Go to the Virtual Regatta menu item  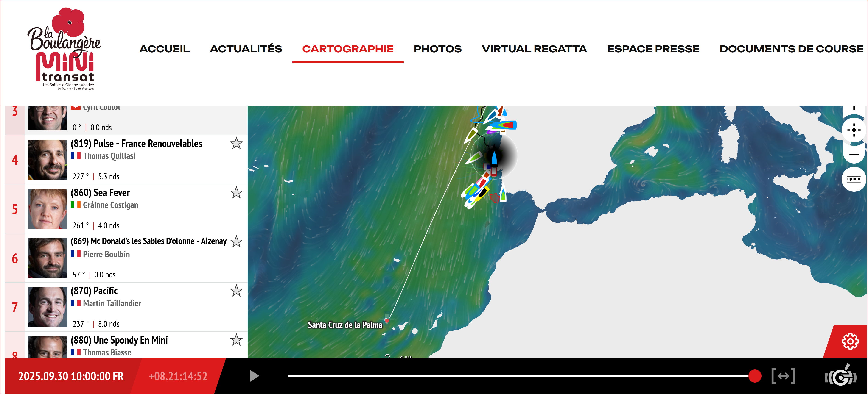click(534, 49)
